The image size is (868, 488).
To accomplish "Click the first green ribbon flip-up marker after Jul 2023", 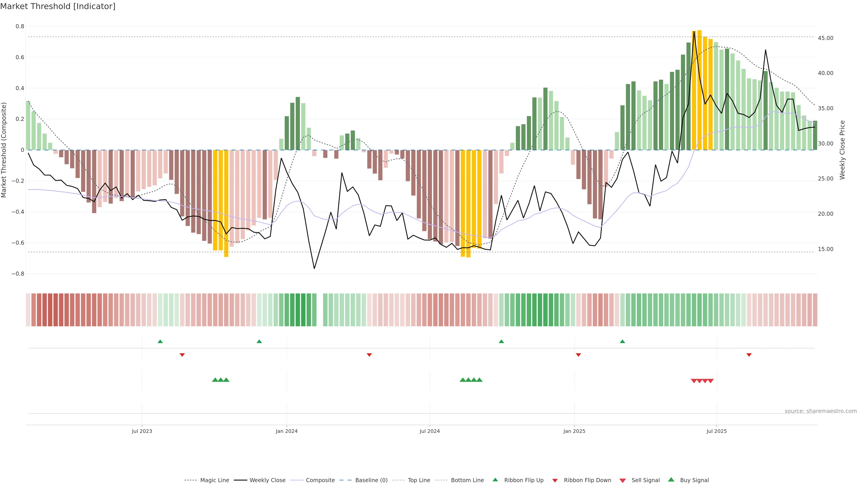I will [x=160, y=342].
